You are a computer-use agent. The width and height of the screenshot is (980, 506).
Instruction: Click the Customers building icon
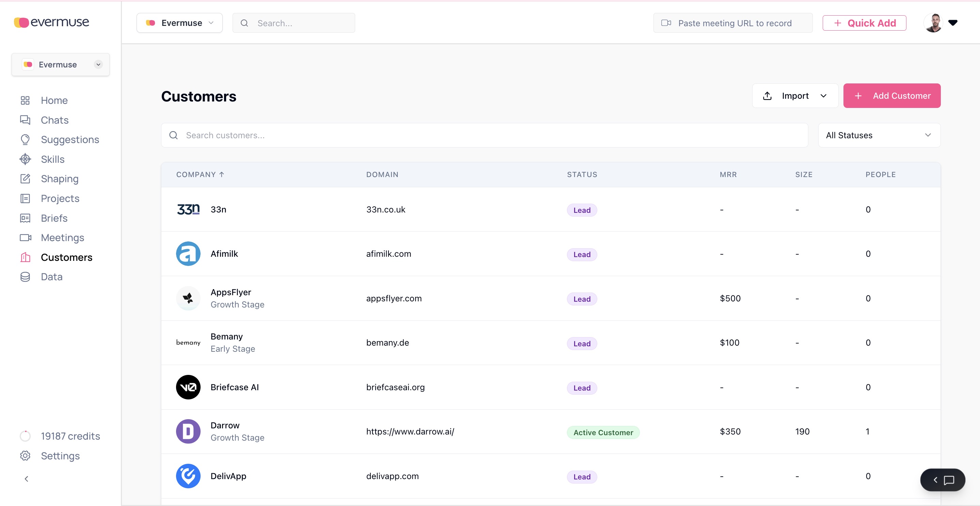[25, 257]
